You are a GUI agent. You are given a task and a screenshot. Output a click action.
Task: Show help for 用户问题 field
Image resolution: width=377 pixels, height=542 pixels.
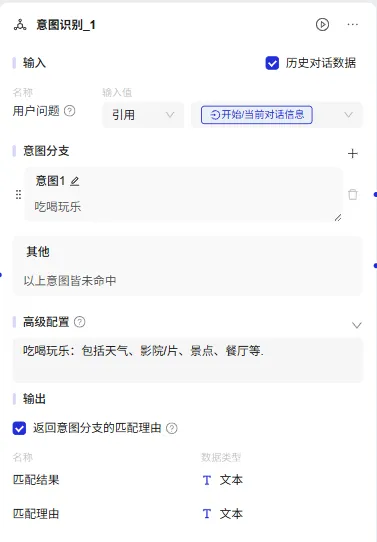[x=70, y=111]
